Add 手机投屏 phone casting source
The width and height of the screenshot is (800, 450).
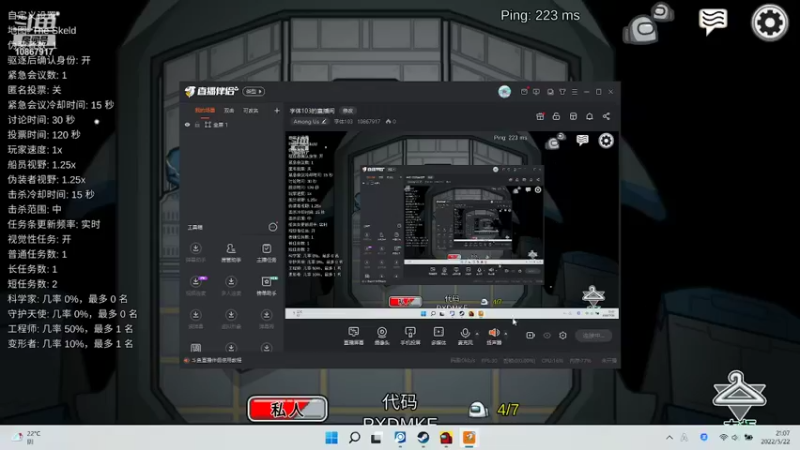pyautogui.click(x=410, y=336)
